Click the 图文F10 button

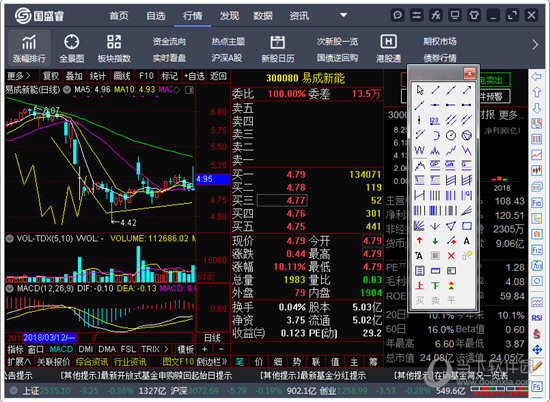[178, 361]
